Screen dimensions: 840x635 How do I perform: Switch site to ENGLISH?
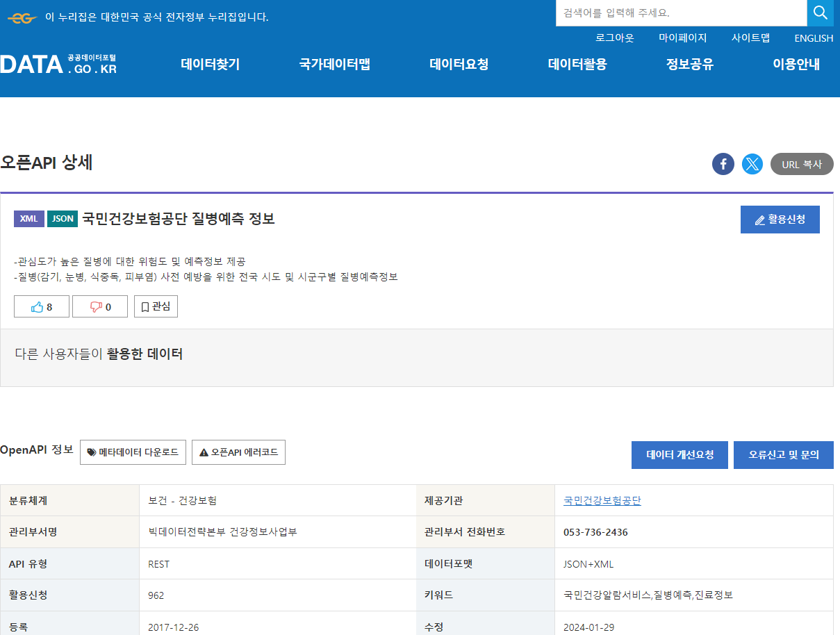(x=814, y=38)
